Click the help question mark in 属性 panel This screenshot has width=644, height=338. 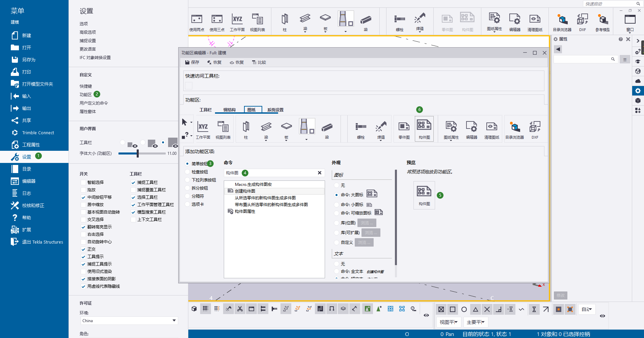click(621, 39)
